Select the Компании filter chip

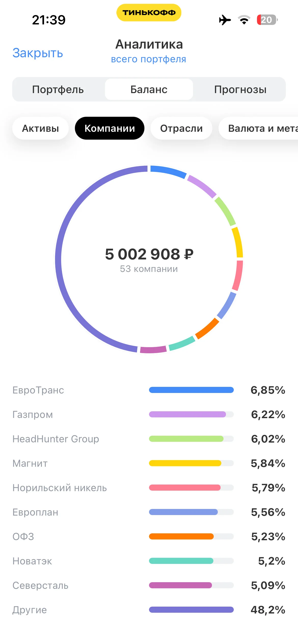(110, 128)
